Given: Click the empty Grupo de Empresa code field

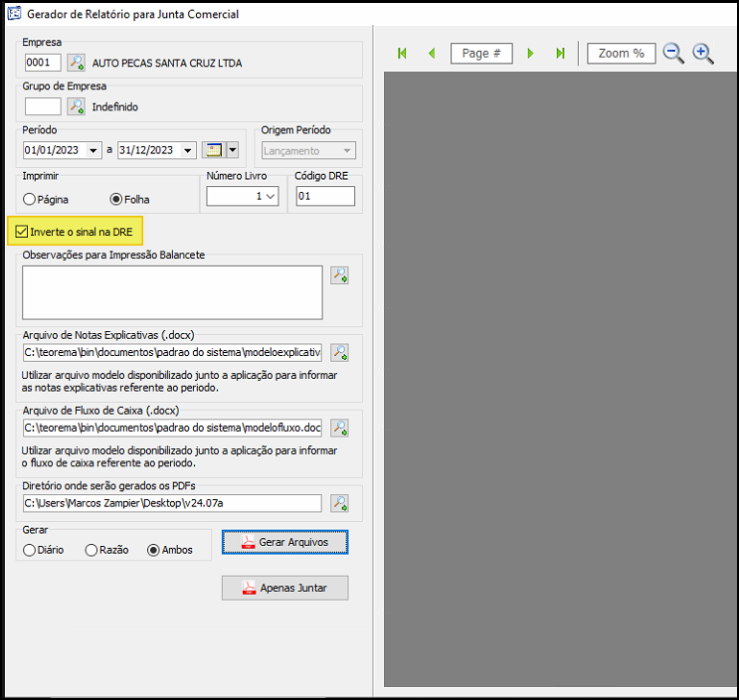Looking at the screenshot, I should pyautogui.click(x=43, y=106).
